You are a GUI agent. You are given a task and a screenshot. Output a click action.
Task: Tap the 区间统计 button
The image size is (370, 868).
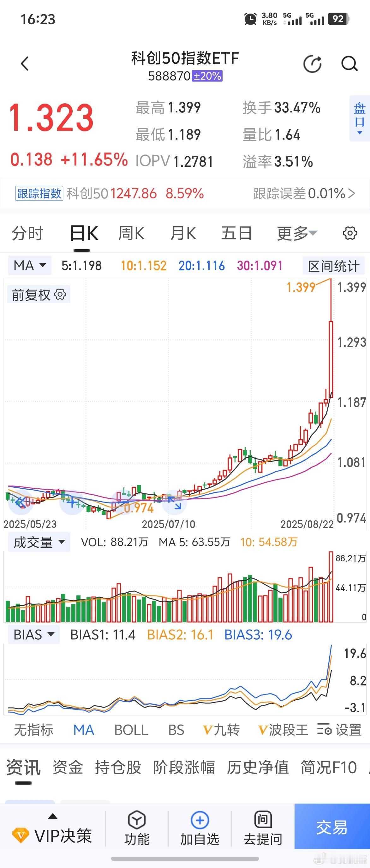333,266
